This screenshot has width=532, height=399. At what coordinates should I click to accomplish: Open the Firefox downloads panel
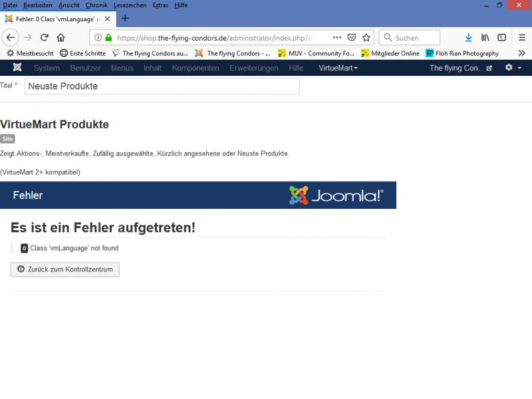click(468, 38)
